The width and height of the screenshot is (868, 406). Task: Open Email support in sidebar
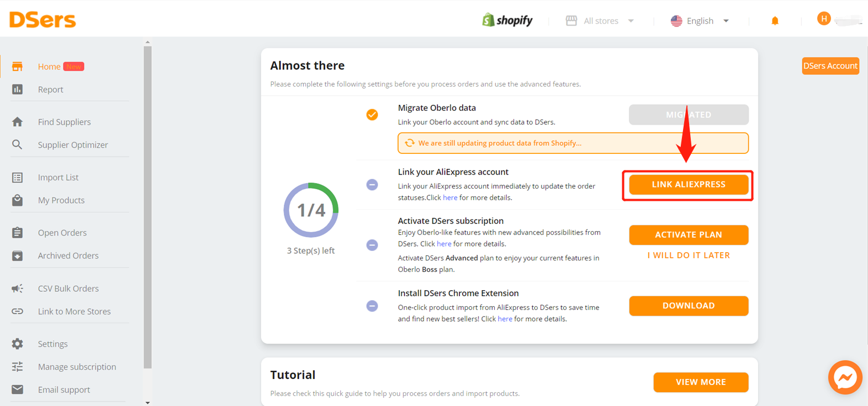[x=65, y=390]
